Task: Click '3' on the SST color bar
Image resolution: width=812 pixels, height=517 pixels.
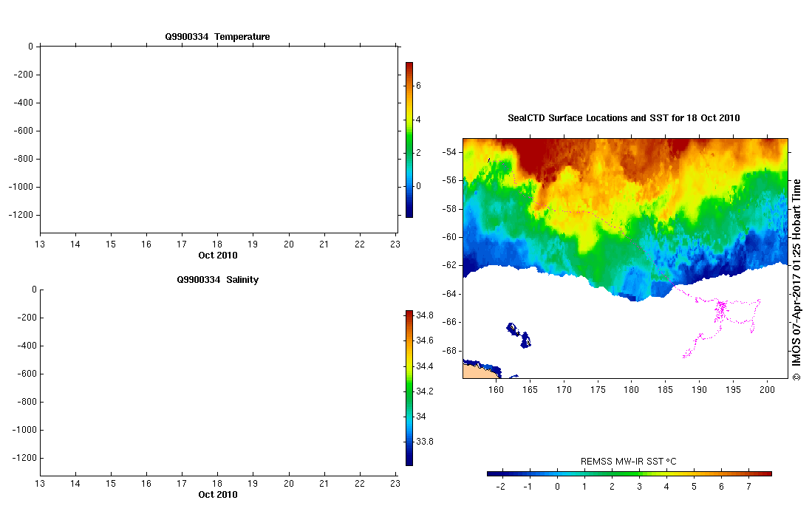Action: pos(639,487)
